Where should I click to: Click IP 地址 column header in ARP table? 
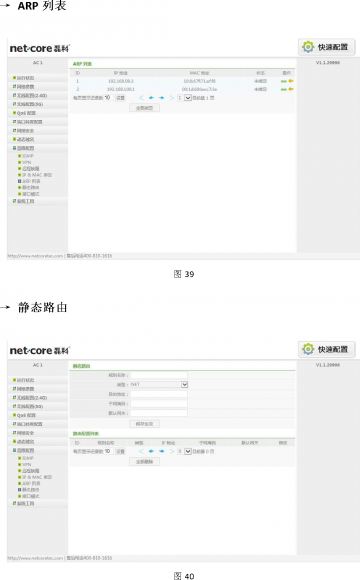(121, 73)
